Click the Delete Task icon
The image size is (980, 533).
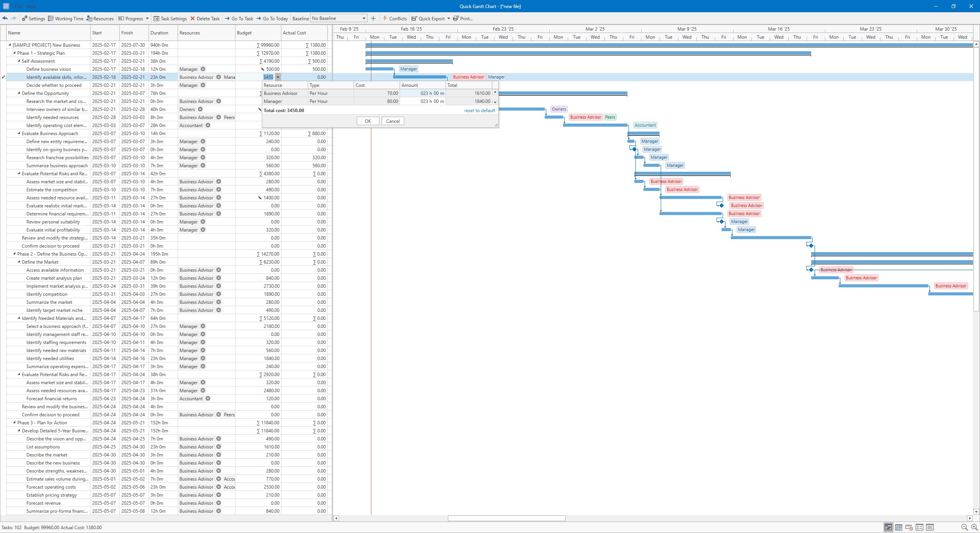(193, 18)
